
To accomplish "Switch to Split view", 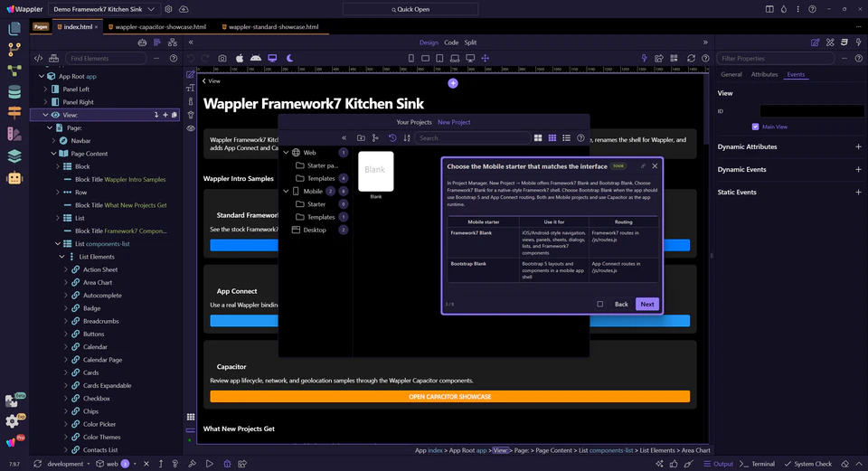I will (x=470, y=42).
